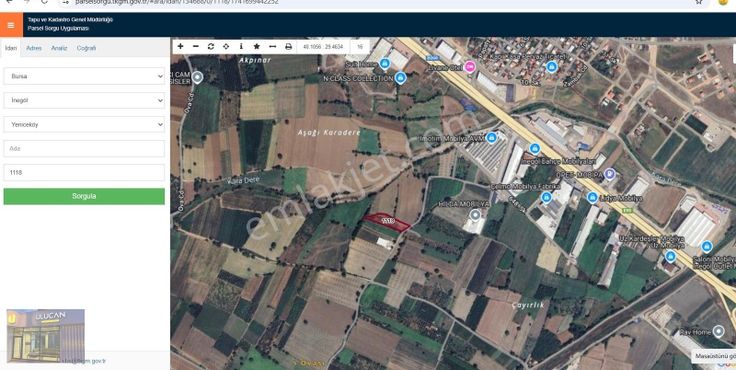The image size is (736, 370).
Task: Open the orange hamburger menu
Action: [x=11, y=25]
